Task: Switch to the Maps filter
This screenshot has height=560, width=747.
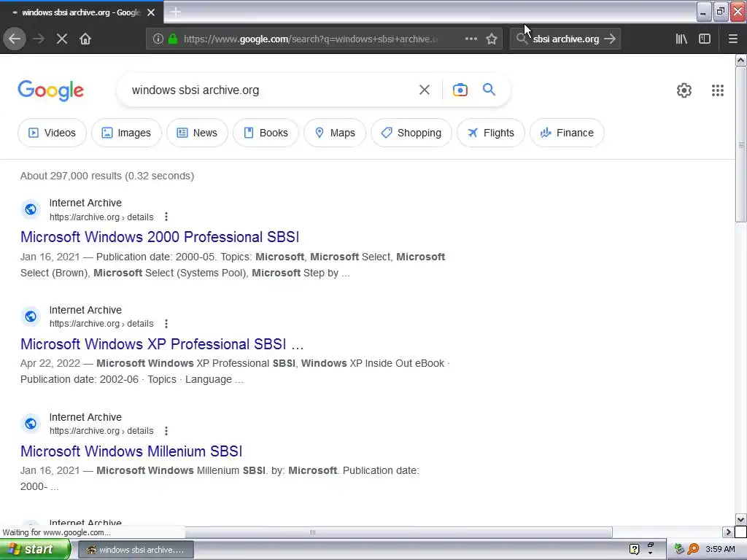Action: click(x=335, y=133)
